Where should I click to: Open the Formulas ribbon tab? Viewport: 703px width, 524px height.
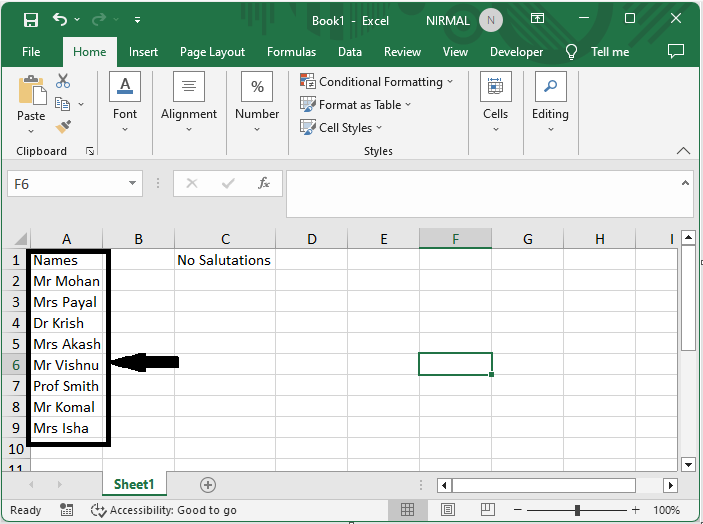click(291, 52)
